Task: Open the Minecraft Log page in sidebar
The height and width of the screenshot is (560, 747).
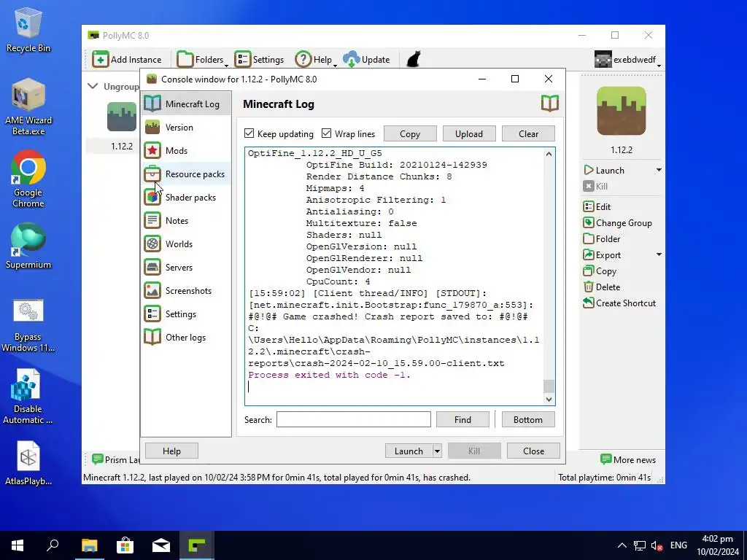Action: coord(186,104)
